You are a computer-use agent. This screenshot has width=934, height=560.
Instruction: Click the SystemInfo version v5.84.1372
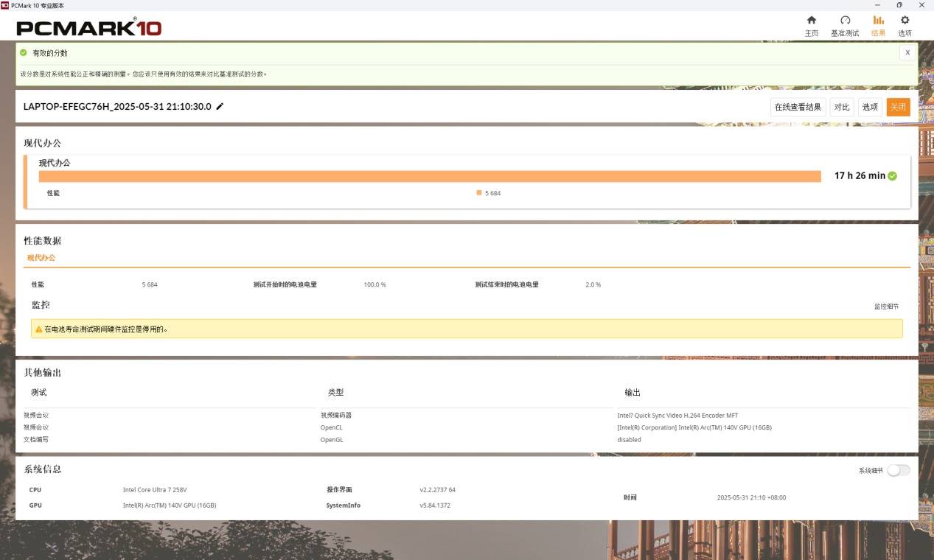[435, 505]
